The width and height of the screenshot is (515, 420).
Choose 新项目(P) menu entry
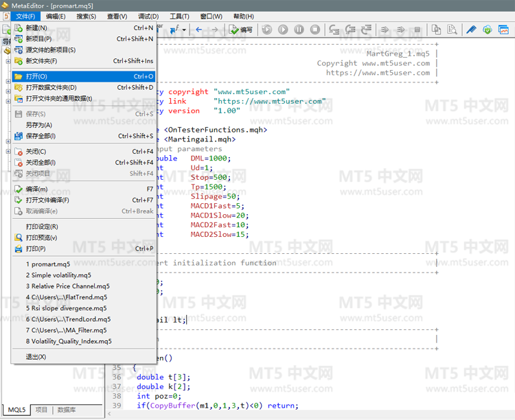coord(84,38)
